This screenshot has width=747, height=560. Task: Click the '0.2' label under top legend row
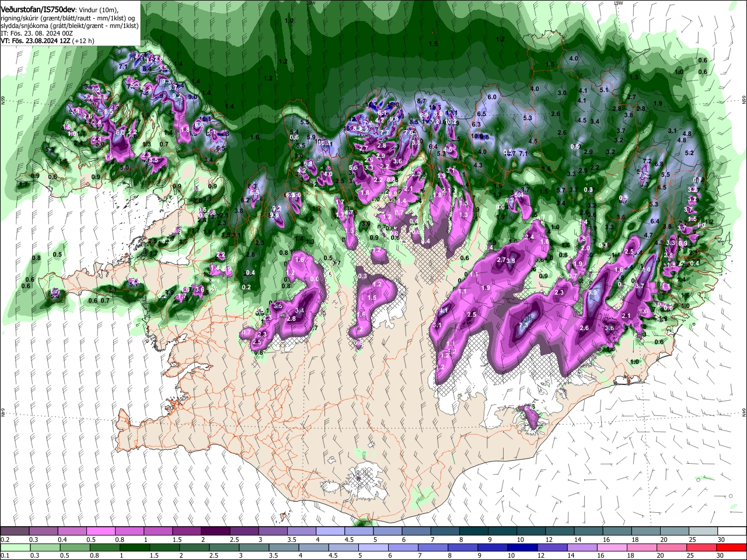pos(5,540)
